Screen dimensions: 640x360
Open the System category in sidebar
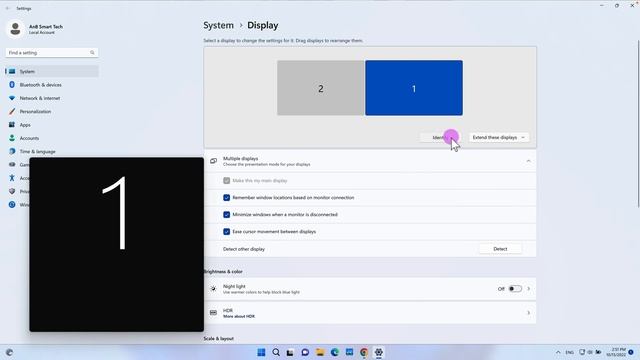click(52, 71)
